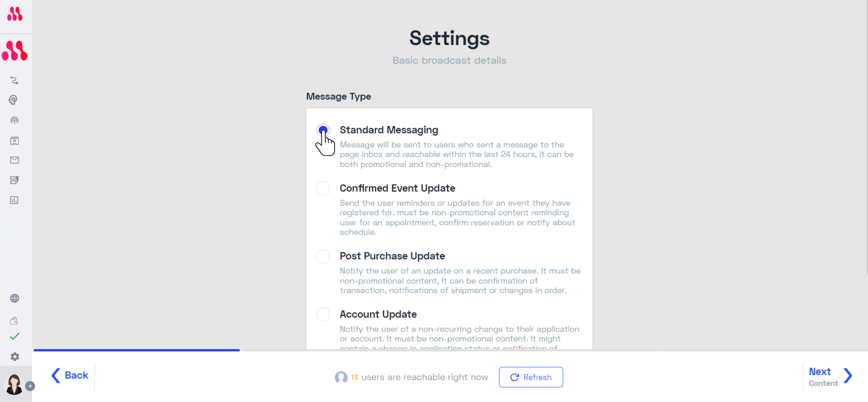Image resolution: width=868 pixels, height=402 pixels.
Task: Go to Next Content step
Action: pos(830,377)
